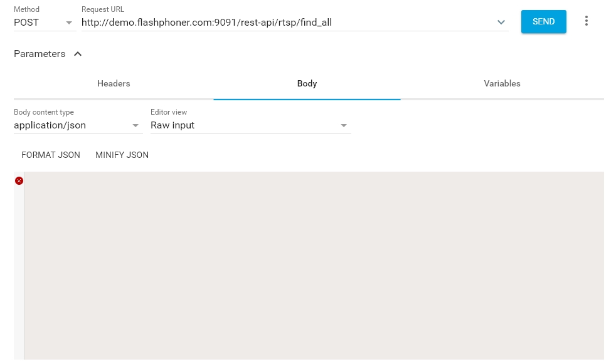Click the arrow beside Raw input
The width and height of the screenshot is (616, 364).
[343, 125]
